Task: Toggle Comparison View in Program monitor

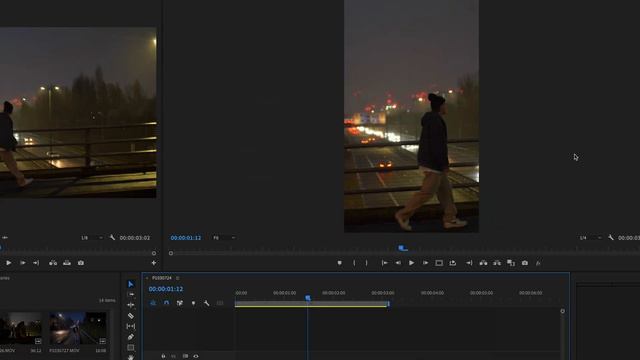Action: pos(511,263)
